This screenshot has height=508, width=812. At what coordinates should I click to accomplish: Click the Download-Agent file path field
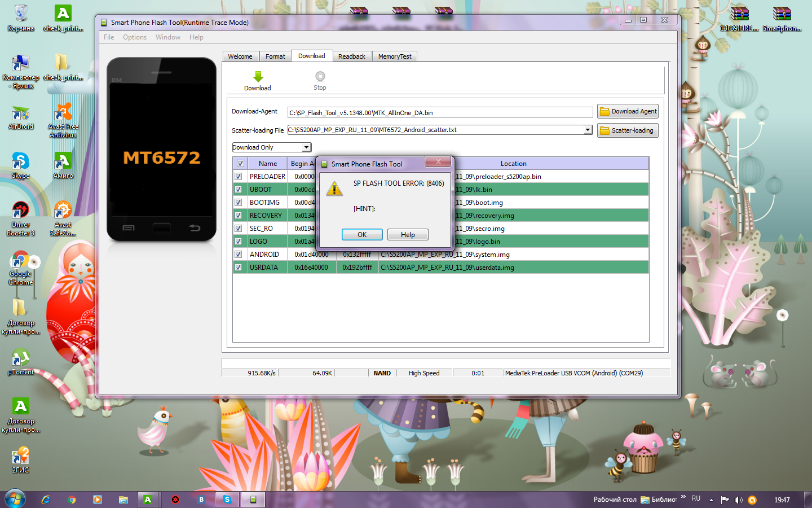point(440,113)
